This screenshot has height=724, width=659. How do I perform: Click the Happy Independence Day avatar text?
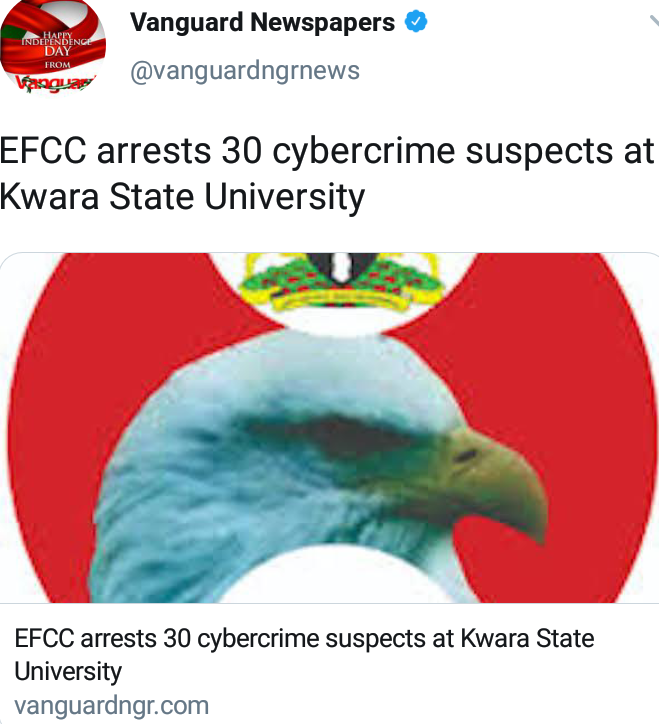[56, 49]
